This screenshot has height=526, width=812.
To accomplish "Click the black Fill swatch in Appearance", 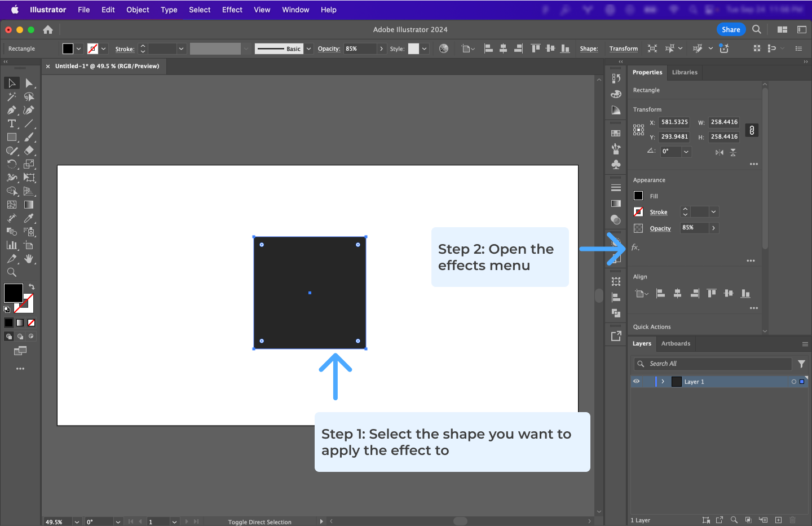I will click(x=638, y=196).
